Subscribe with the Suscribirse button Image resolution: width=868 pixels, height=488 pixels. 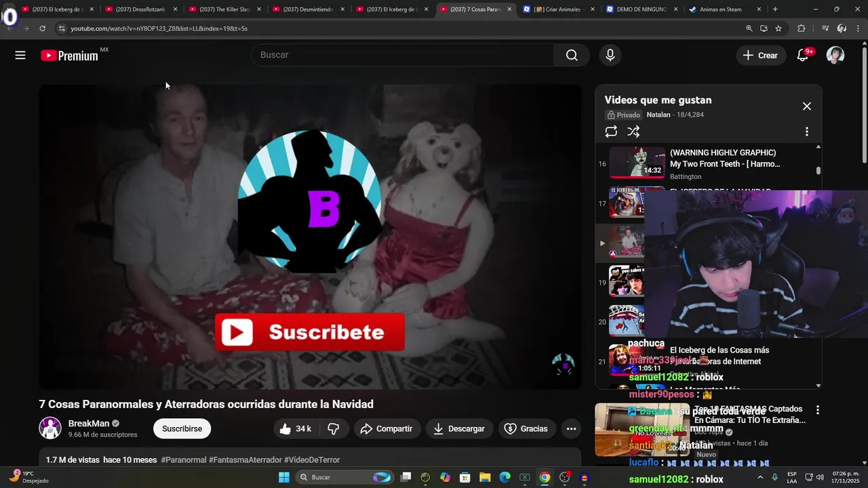[182, 428]
